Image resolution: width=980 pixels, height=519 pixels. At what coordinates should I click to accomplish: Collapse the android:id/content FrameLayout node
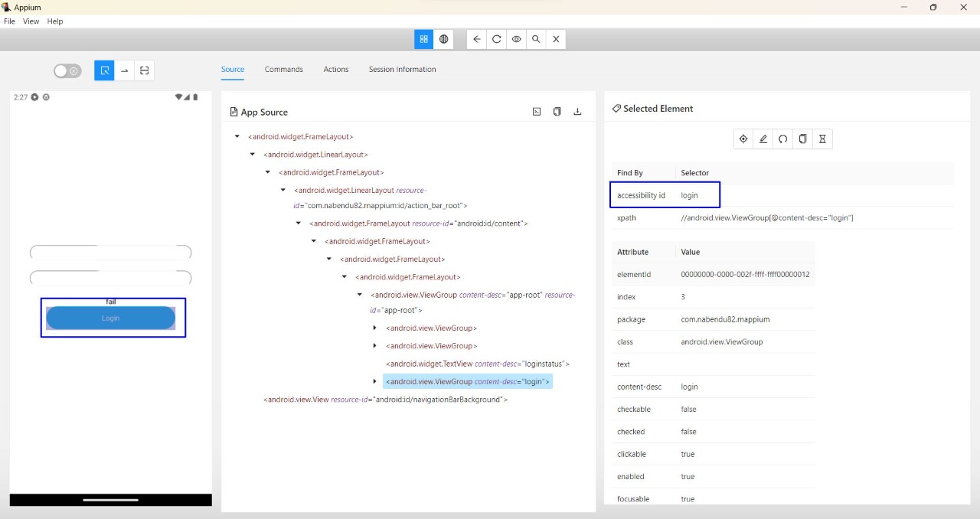[299, 224]
